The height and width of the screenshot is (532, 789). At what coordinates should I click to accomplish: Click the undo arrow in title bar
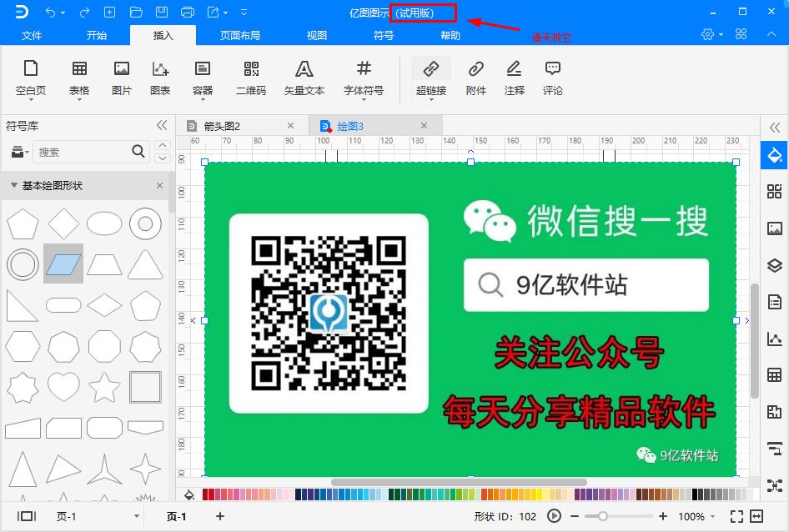50,12
